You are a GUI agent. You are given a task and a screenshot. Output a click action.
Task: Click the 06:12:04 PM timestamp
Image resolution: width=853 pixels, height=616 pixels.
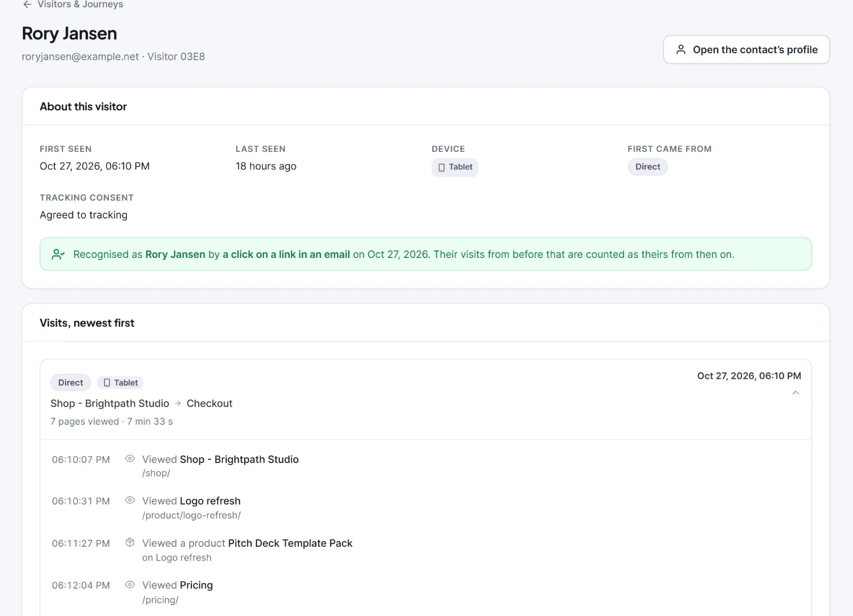coord(81,586)
